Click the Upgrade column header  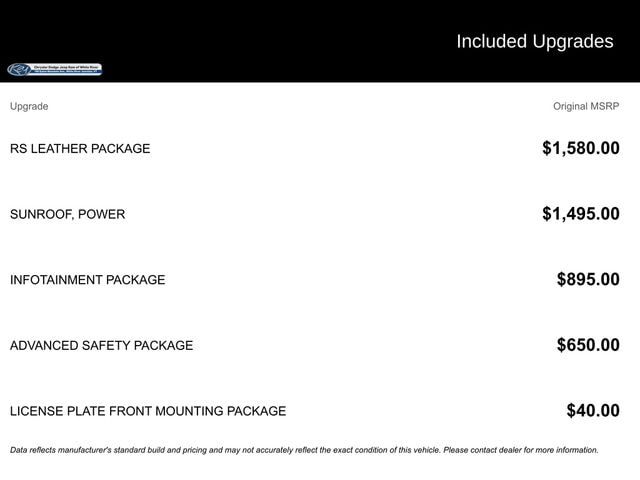[x=29, y=106]
